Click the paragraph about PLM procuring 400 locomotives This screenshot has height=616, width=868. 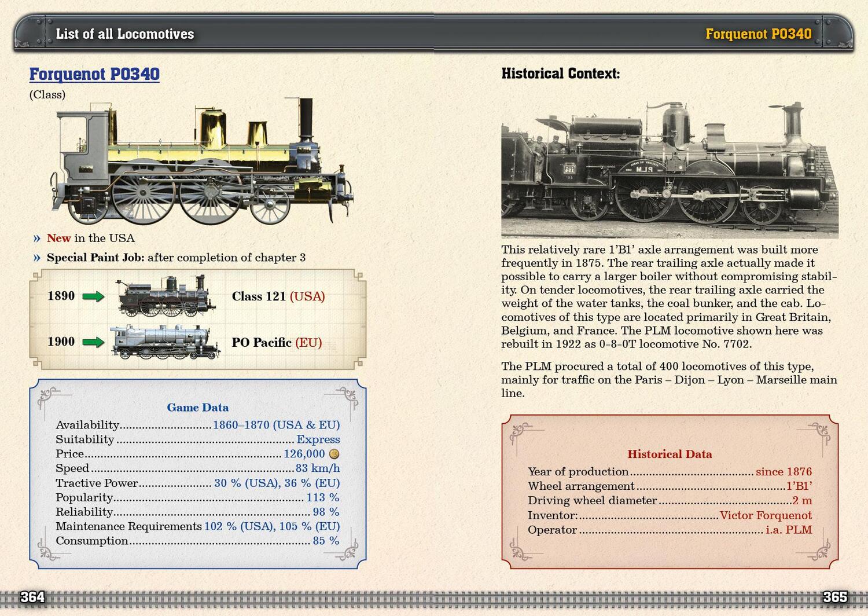[669, 380]
